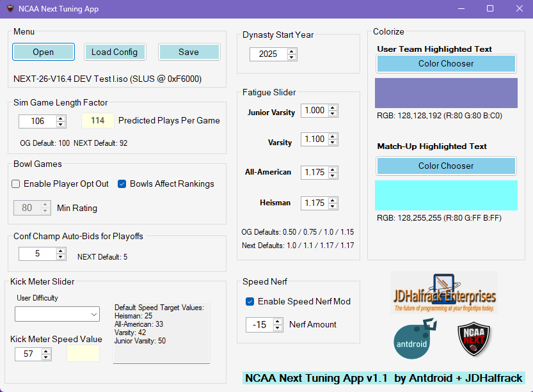Click the Predicted Plays Per Game value 114
The image size is (533, 392).
(97, 121)
